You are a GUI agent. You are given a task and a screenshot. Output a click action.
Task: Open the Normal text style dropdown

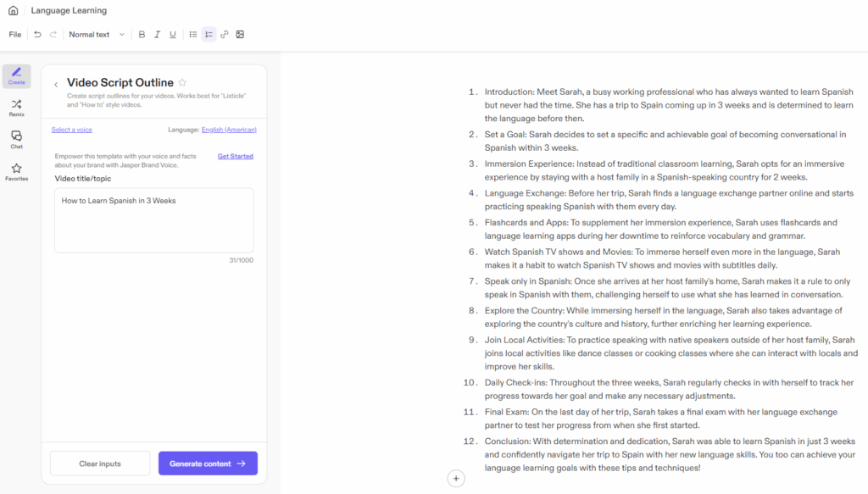[96, 35]
